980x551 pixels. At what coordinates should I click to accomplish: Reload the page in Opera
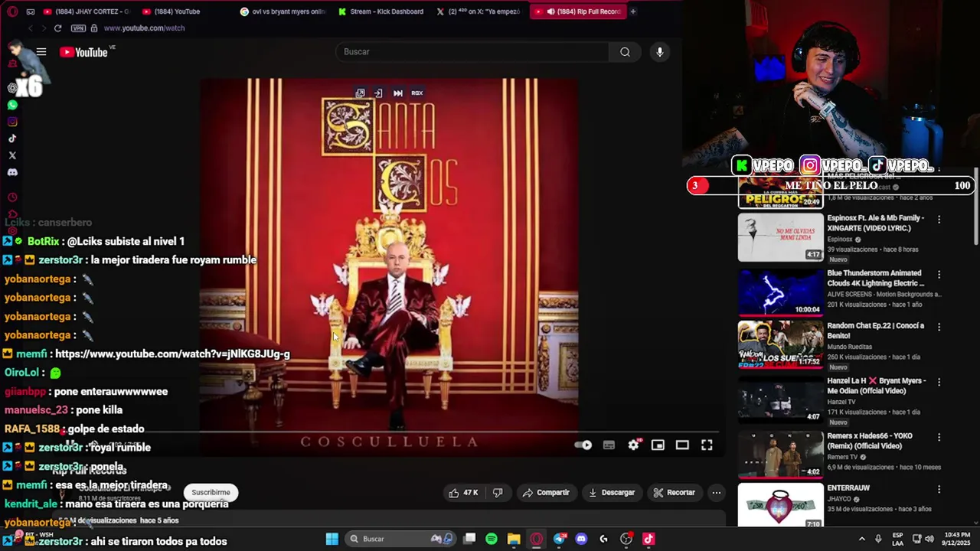[57, 28]
